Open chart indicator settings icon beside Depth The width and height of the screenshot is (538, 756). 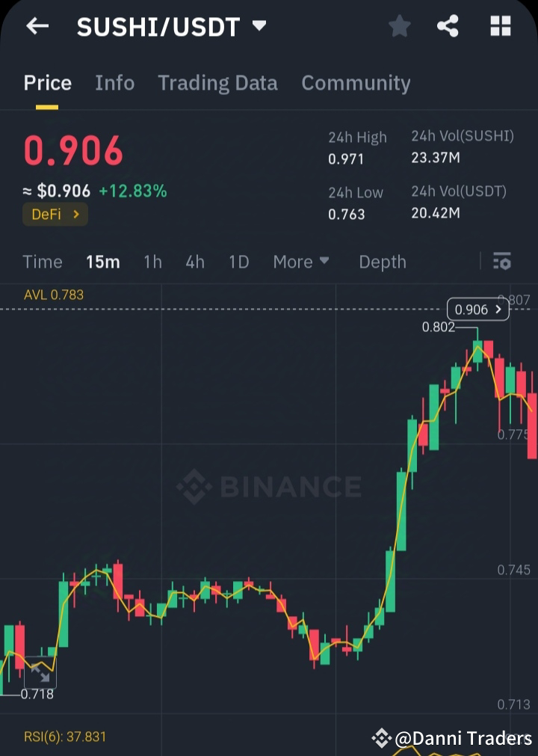pyautogui.click(x=501, y=262)
